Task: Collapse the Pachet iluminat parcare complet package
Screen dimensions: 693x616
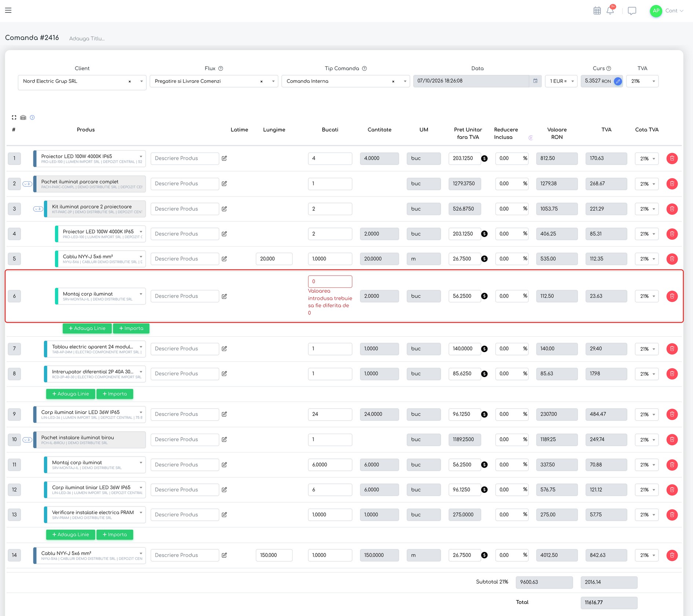Action: coord(27,184)
